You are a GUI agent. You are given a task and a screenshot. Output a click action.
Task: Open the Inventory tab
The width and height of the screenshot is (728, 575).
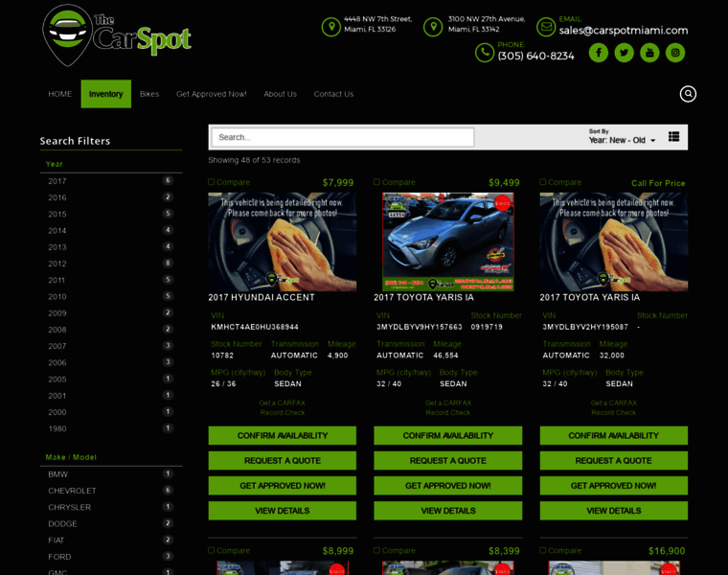pyautogui.click(x=106, y=94)
